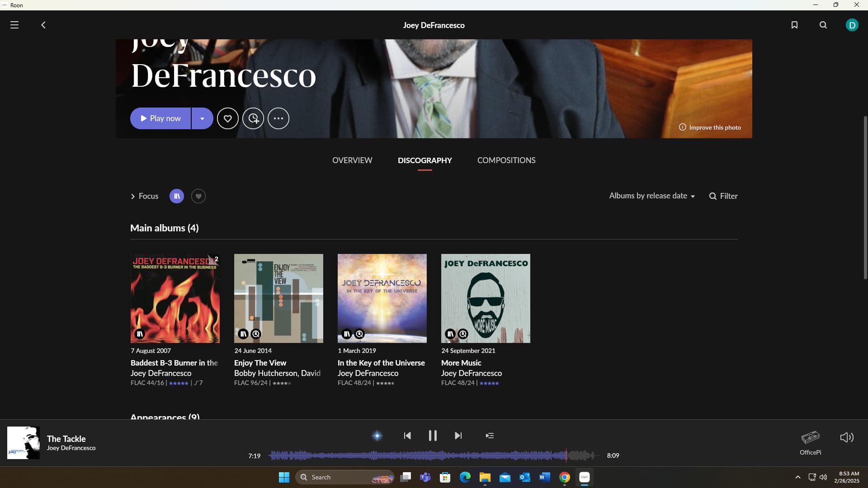Click The Tackle track title
Image resolution: width=868 pixels, height=488 pixels.
[x=66, y=439]
